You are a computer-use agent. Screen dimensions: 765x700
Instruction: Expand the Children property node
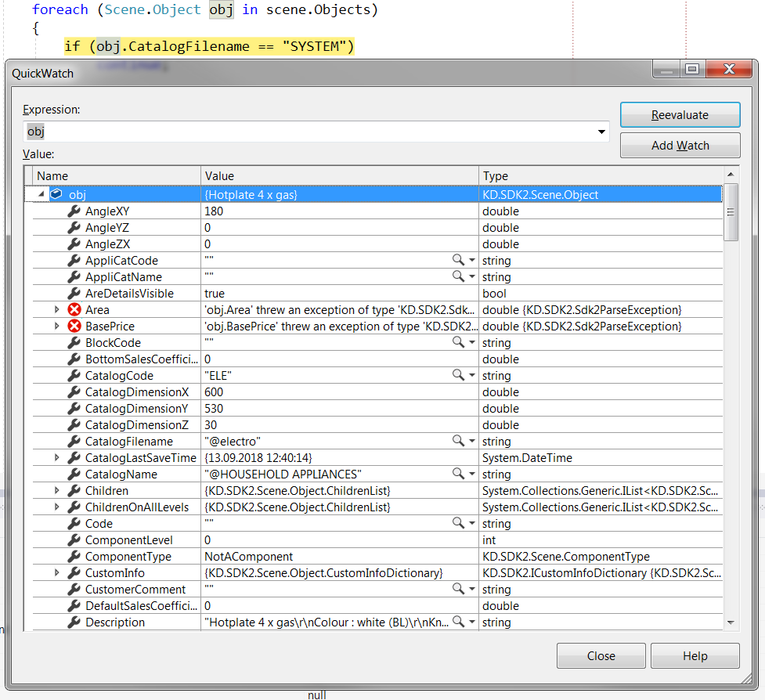click(56, 490)
